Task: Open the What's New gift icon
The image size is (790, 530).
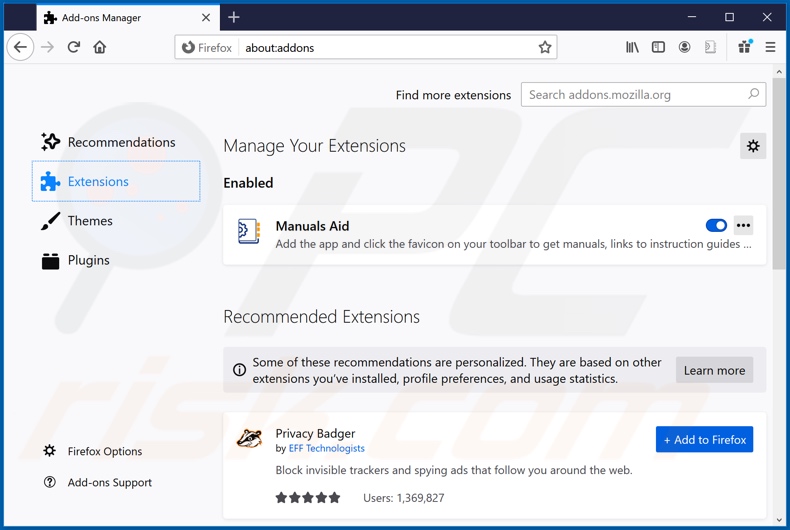Action: (745, 47)
